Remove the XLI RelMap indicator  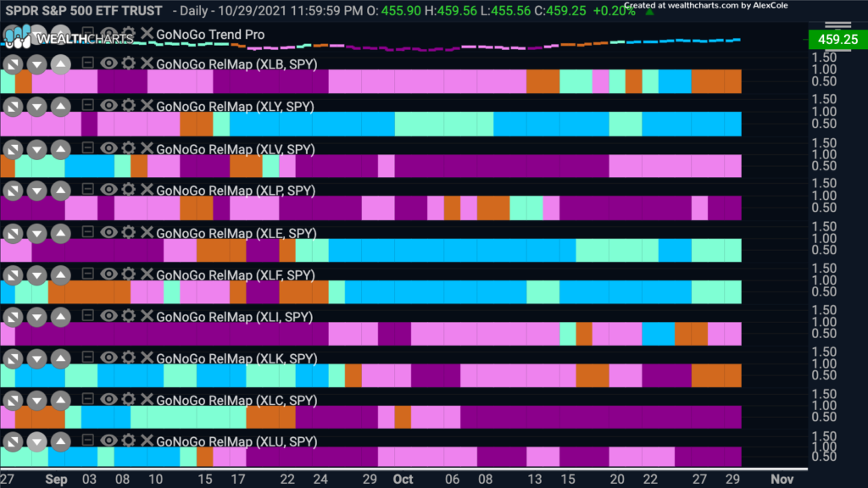coord(147,316)
